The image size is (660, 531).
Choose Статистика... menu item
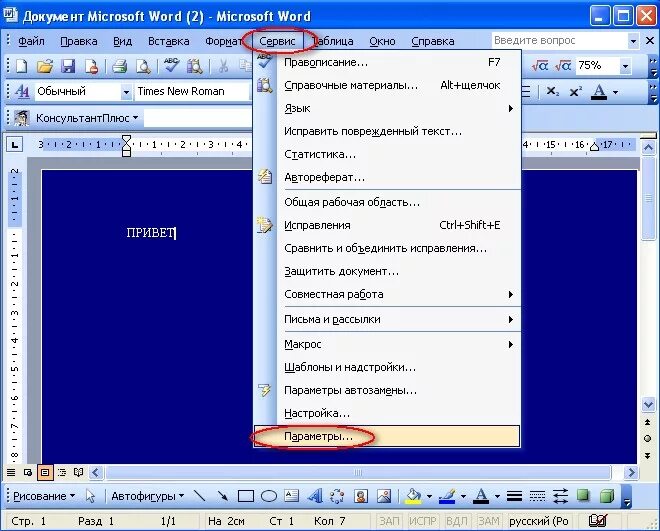pyautogui.click(x=387, y=154)
